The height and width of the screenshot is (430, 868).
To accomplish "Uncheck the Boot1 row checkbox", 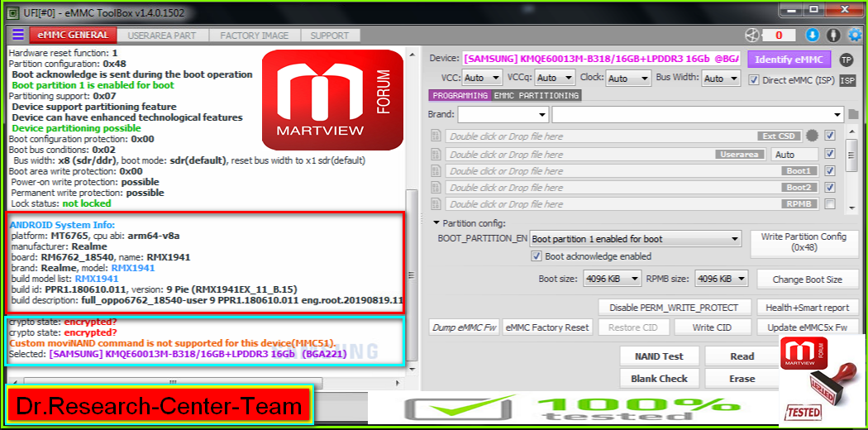I will tap(829, 170).
